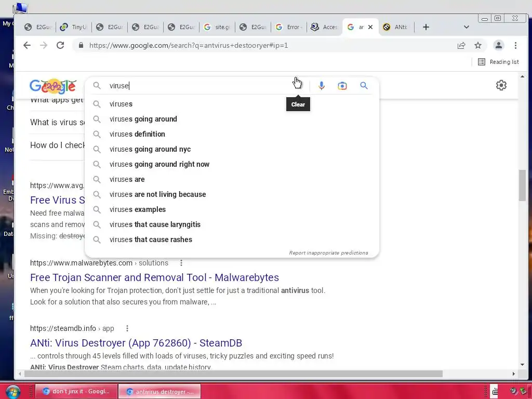Open a new browser tab
Screen dimensions: 532x399
coord(426,27)
